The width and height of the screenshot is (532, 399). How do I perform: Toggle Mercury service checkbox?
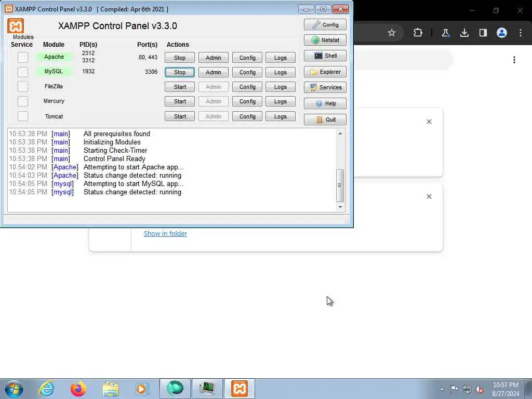click(23, 101)
